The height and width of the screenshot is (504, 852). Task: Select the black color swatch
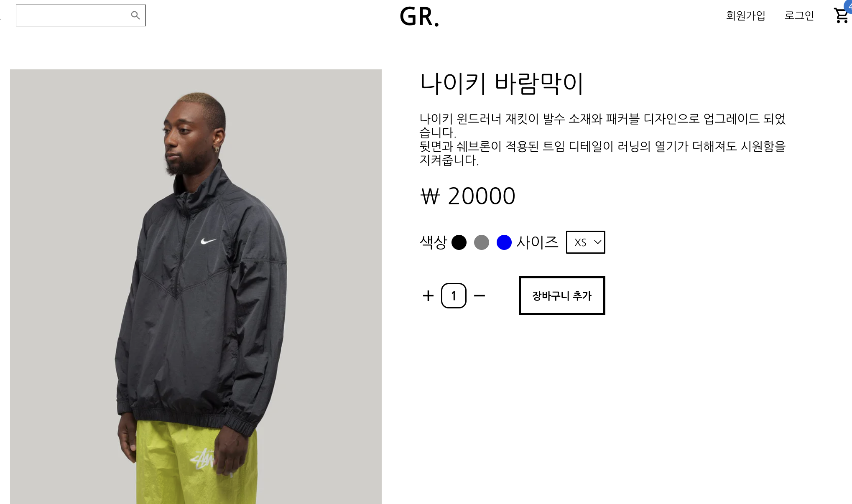[x=459, y=242]
